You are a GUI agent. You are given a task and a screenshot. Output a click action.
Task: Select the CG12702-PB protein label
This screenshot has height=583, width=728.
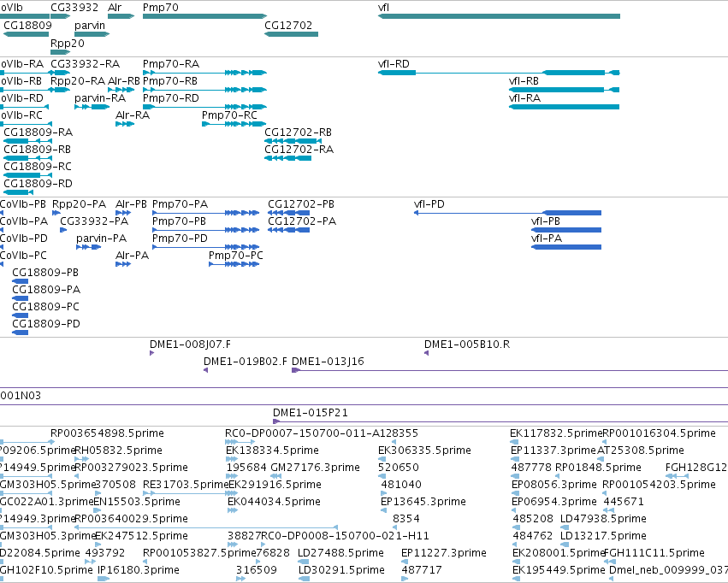tap(301, 204)
